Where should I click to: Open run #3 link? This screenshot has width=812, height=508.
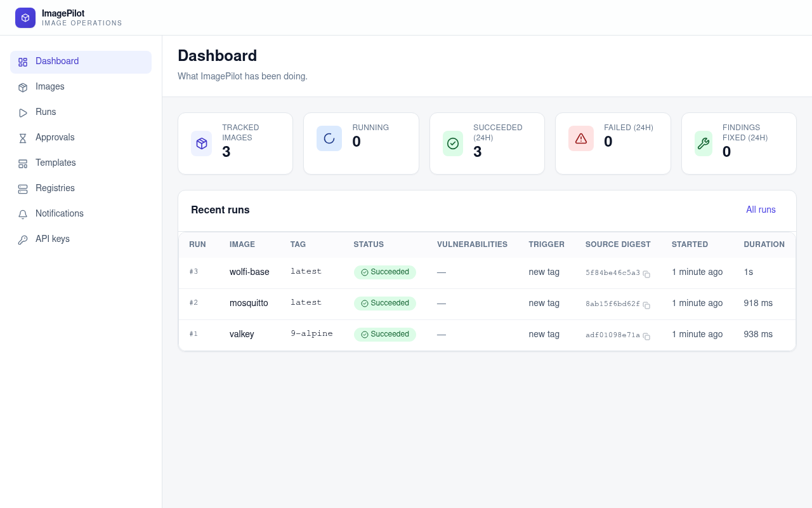(193, 272)
